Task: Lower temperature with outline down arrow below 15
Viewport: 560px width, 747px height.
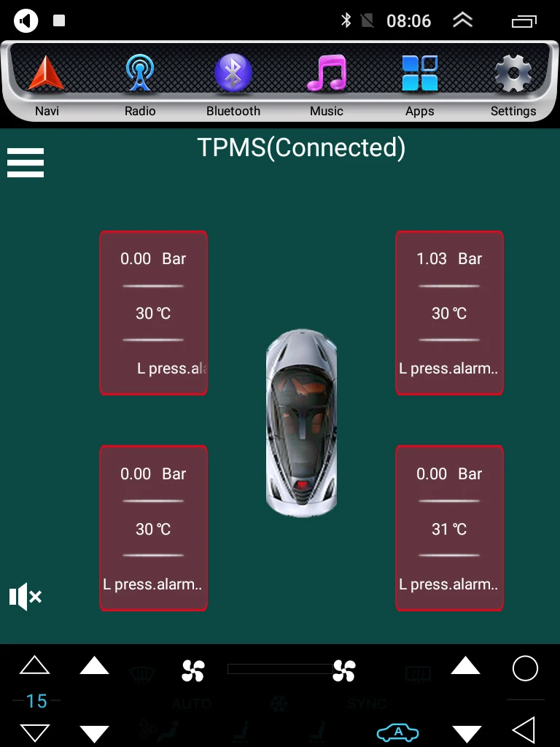Action: pyautogui.click(x=35, y=732)
